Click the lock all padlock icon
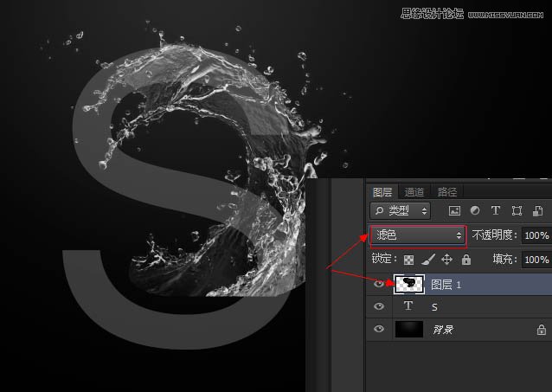Viewport: 552px width, 392px height. pyautogui.click(x=465, y=260)
